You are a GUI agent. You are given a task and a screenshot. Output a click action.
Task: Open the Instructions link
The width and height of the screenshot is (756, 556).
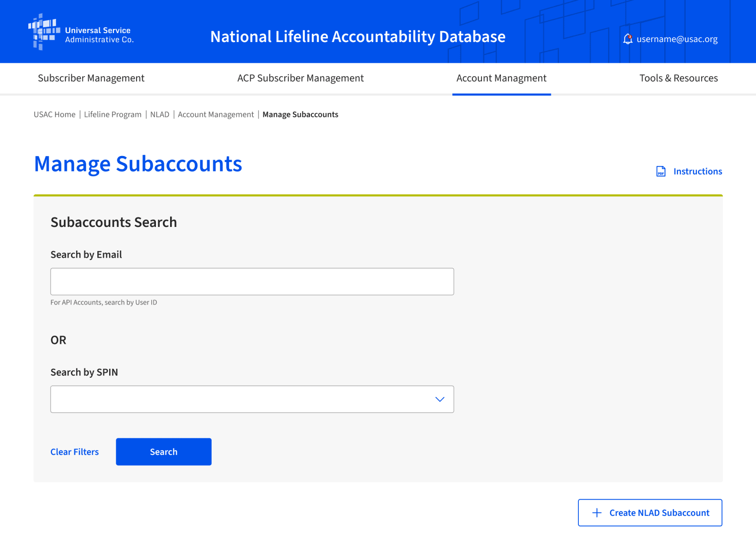(x=698, y=172)
